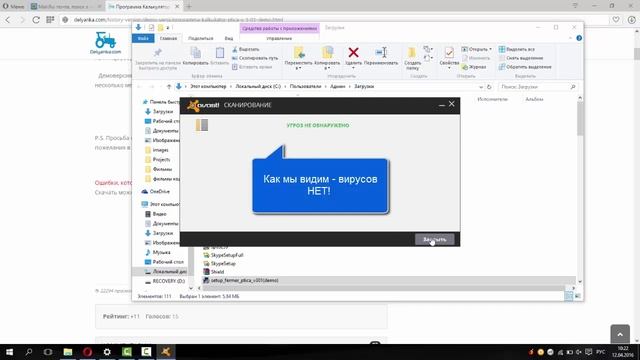Image resolution: width=640 pixels, height=360 pixels.
Task: Click the Пользователи breadcrumb segment
Action: pos(305,87)
